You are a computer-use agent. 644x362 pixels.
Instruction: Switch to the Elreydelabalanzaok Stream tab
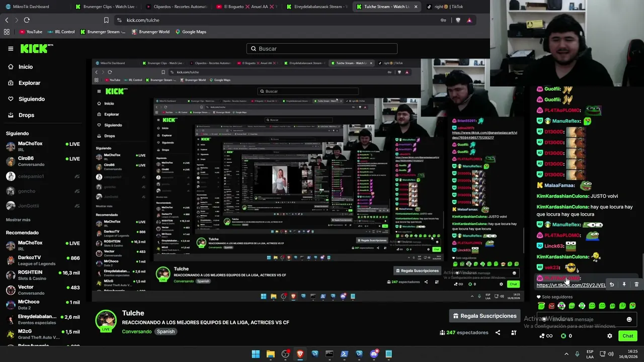click(316, 7)
